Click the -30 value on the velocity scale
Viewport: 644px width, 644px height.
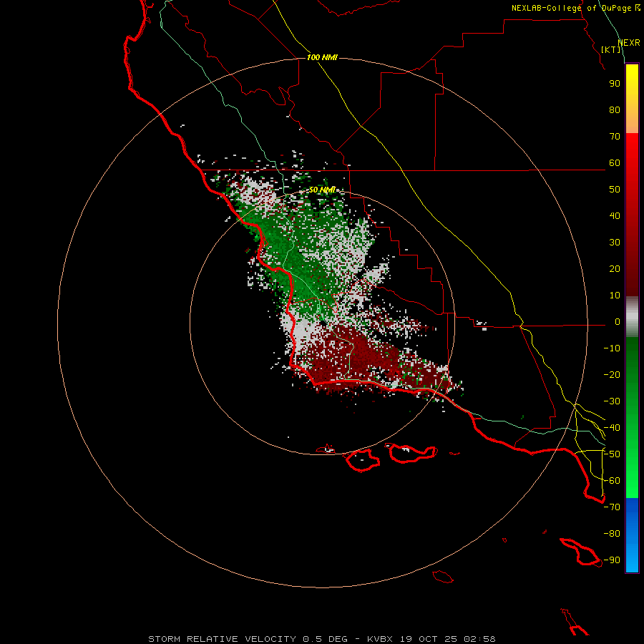pos(612,401)
